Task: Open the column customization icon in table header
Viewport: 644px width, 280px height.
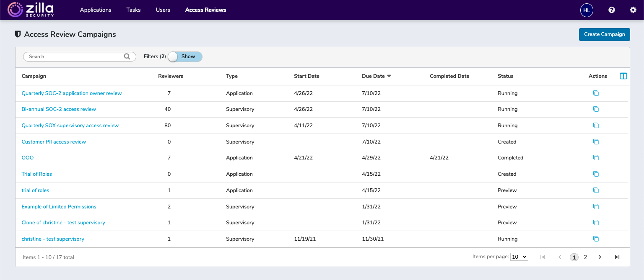Action: point(623,76)
